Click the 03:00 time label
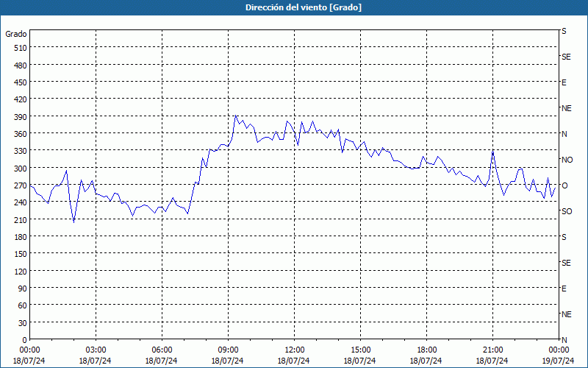The image size is (588, 368). [96, 350]
